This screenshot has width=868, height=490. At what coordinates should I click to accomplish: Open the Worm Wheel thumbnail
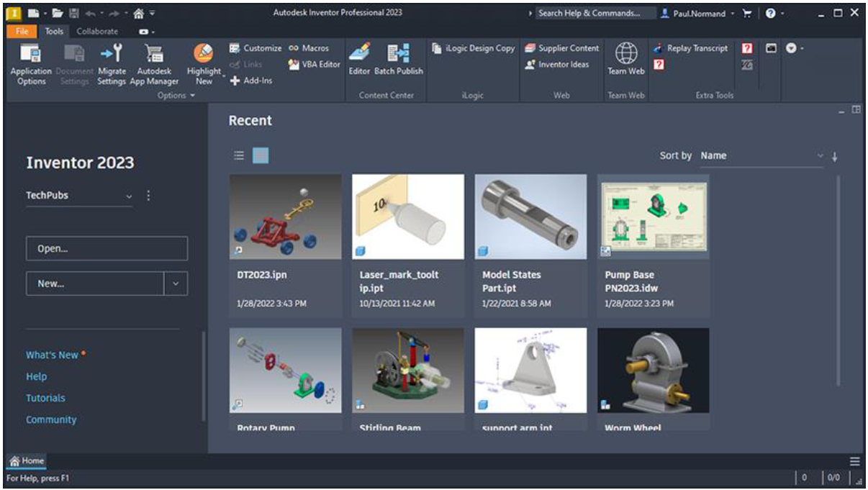pos(654,371)
